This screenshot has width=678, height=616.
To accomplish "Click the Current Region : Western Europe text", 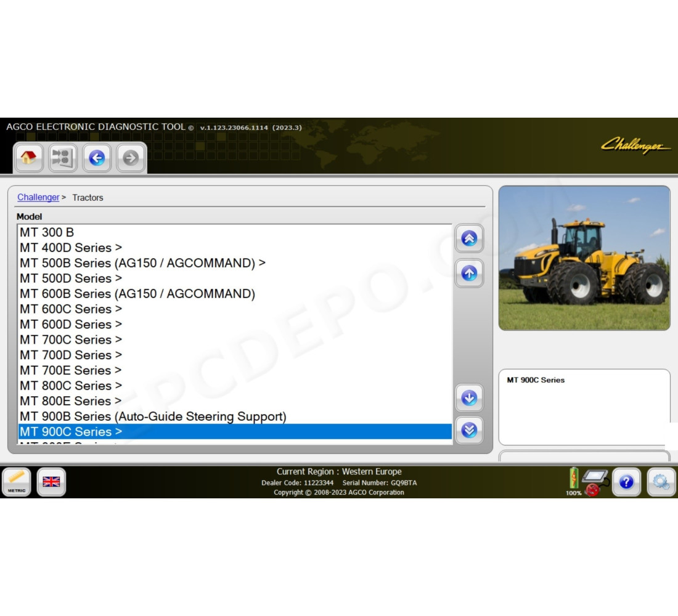I will click(x=339, y=472).
